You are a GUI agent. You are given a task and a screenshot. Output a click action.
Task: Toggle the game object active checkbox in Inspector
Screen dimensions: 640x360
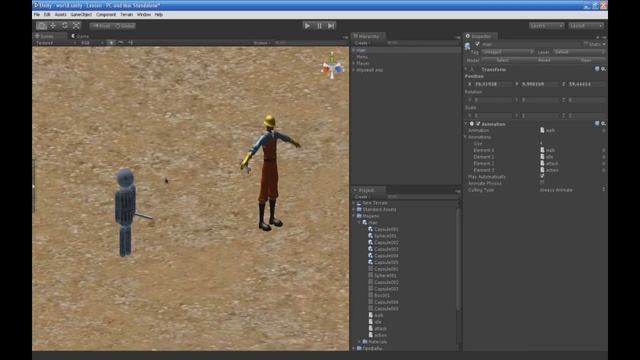click(477, 44)
